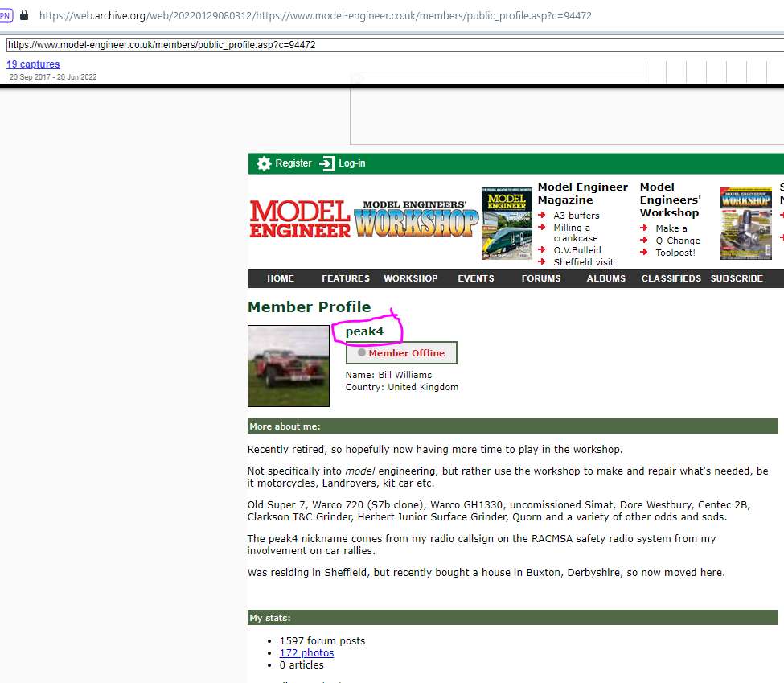Click the Model Engineer red logo

click(x=299, y=219)
